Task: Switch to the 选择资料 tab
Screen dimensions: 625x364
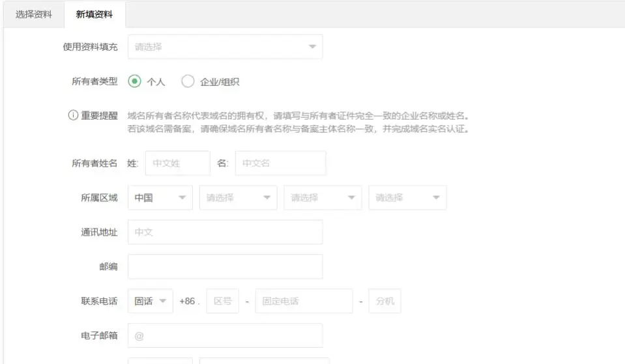Action: [x=34, y=14]
